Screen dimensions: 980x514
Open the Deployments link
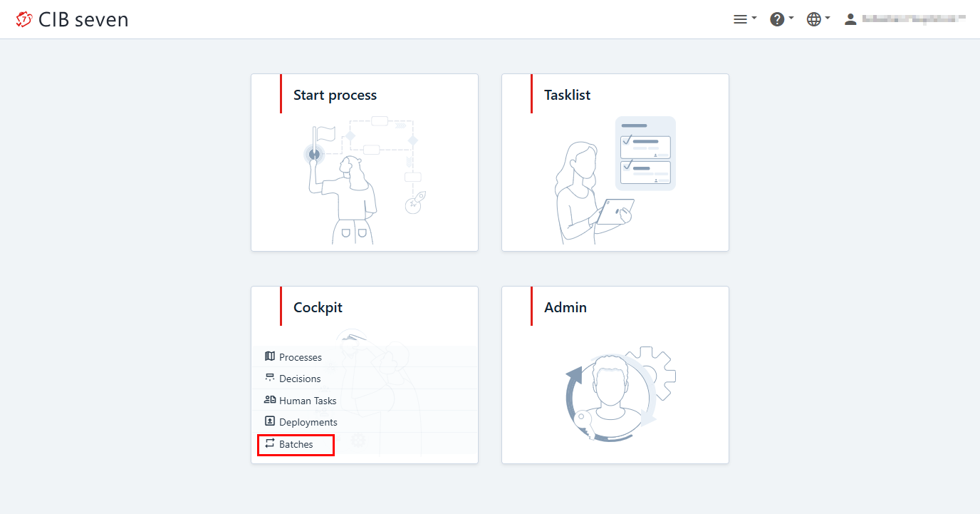tap(308, 422)
